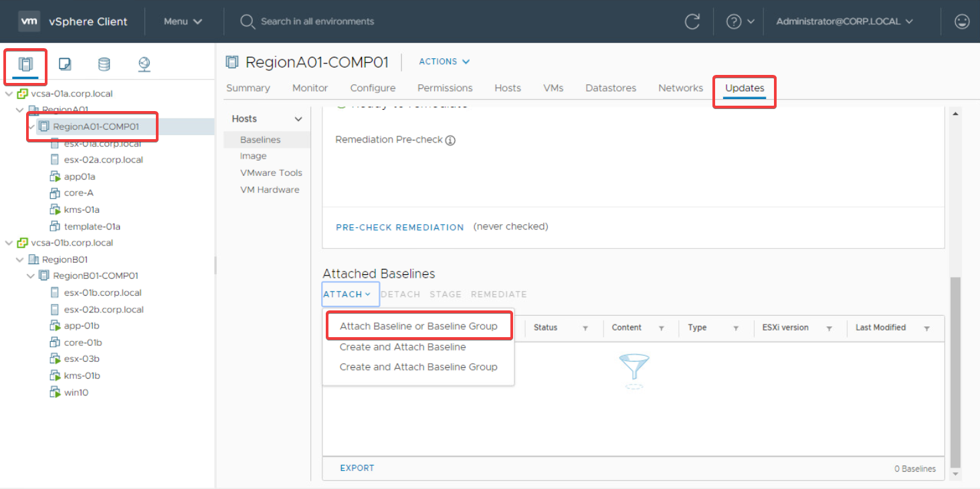
Task: Open the Storage inventory view
Action: pyautogui.click(x=104, y=64)
